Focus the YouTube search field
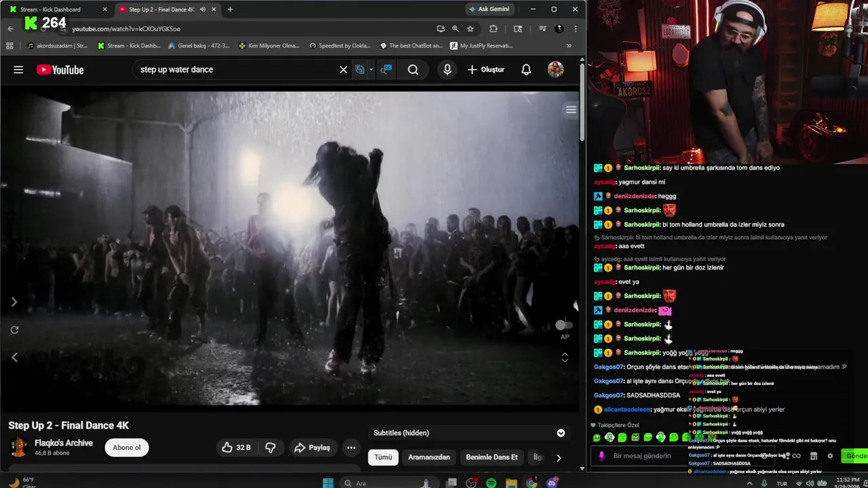Image resolution: width=868 pixels, height=488 pixels. pyautogui.click(x=237, y=69)
